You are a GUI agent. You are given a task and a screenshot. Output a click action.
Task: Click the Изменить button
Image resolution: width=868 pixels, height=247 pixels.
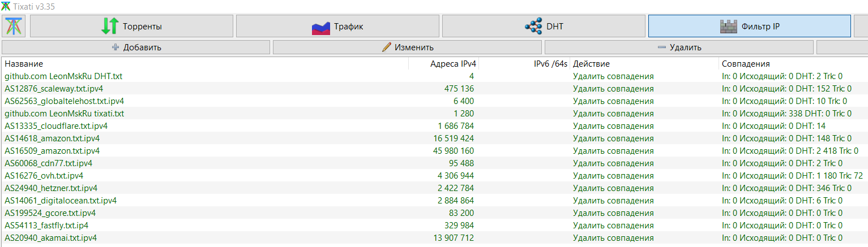[x=407, y=47]
